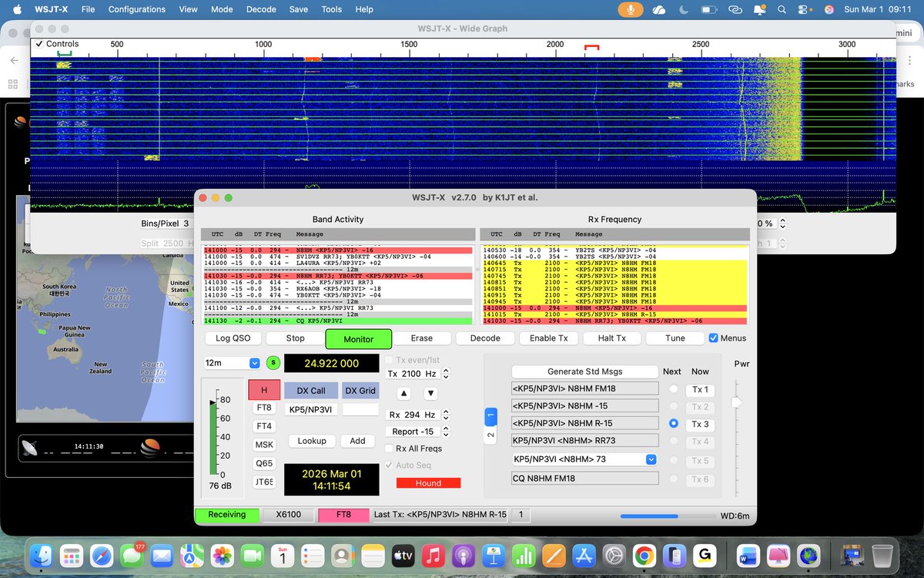This screenshot has height=578, width=924.
Task: Open the Decode menu
Action: [261, 9]
